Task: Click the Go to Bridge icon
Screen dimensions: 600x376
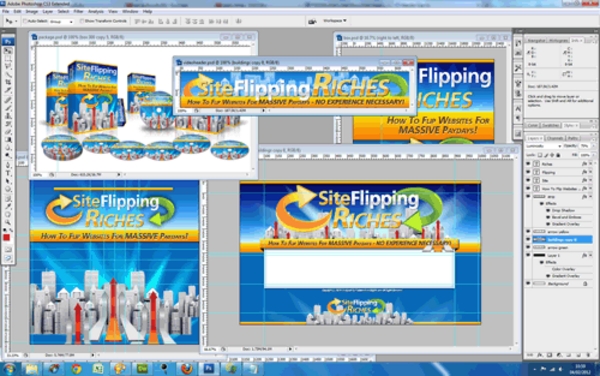Action: (312, 21)
